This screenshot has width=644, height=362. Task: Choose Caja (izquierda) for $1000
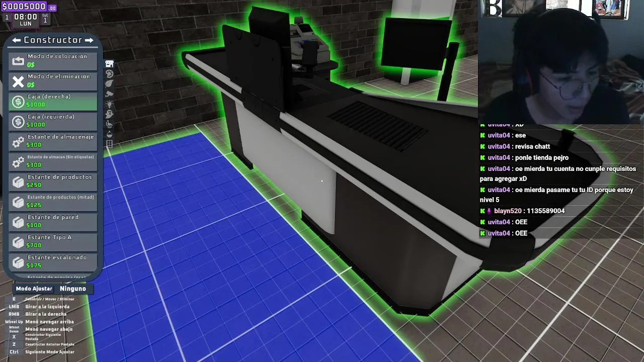tap(53, 121)
